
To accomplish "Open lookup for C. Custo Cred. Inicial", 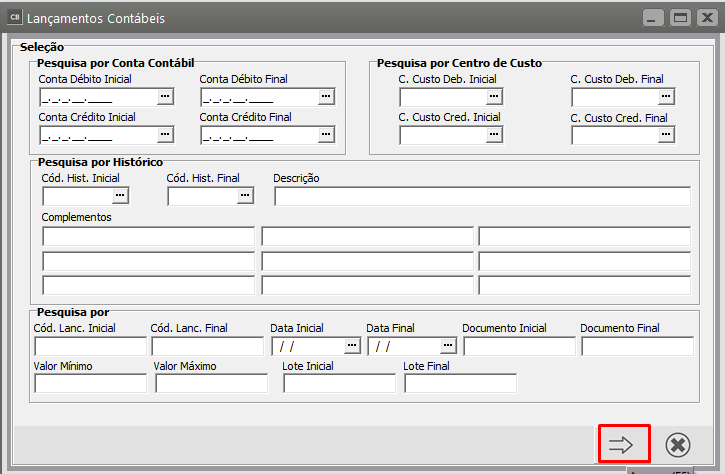I will (x=493, y=135).
